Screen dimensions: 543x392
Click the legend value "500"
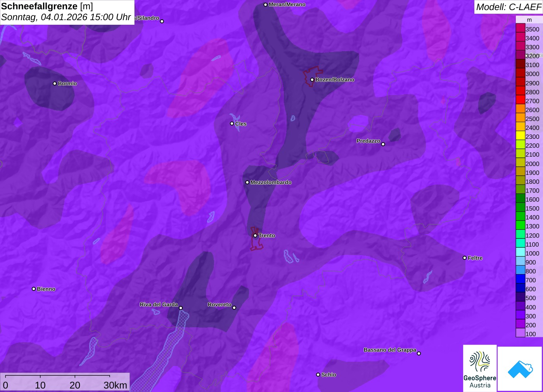pos(531,298)
